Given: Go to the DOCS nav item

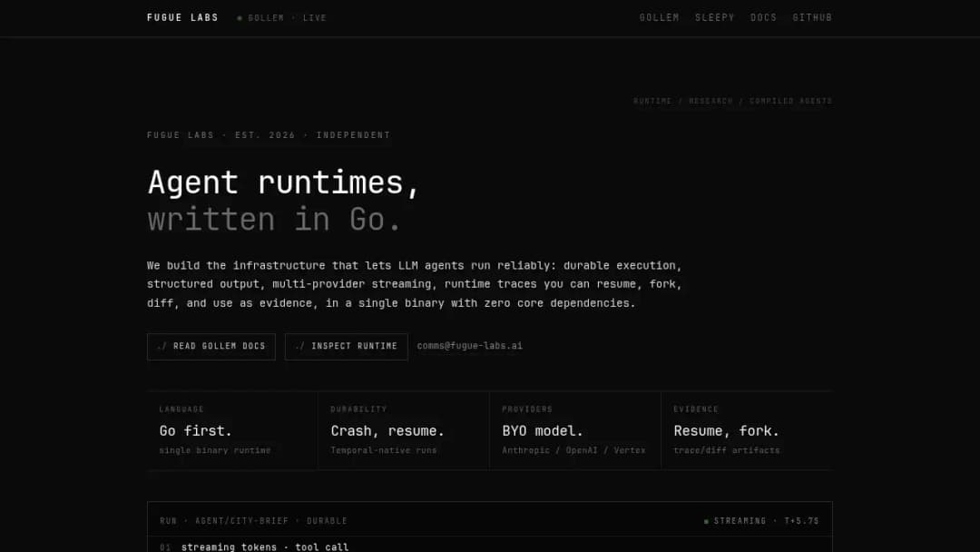Looking at the screenshot, I should tap(763, 17).
